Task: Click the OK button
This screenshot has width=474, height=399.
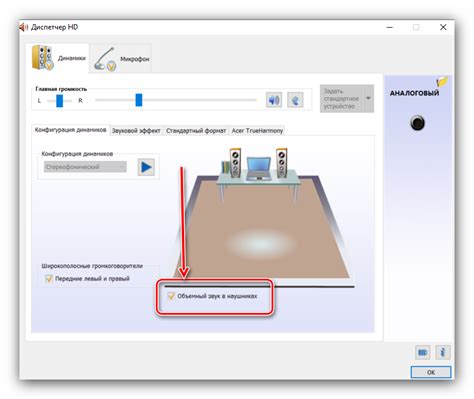Action: pyautogui.click(x=431, y=372)
